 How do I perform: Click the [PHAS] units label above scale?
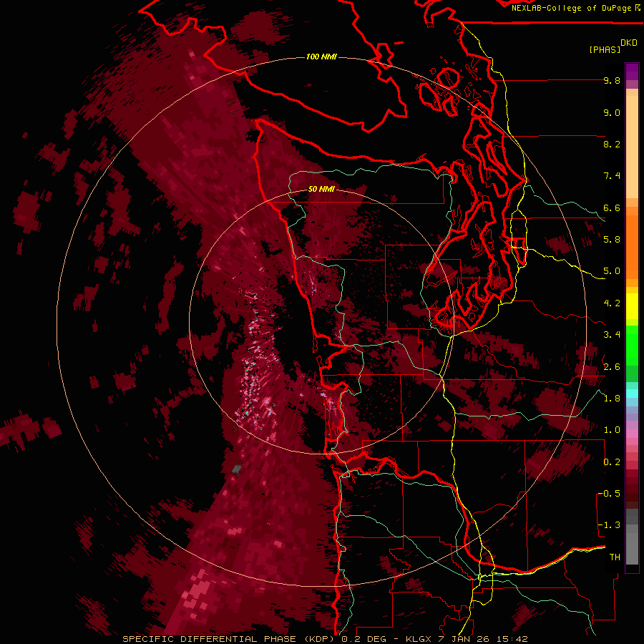605,49
